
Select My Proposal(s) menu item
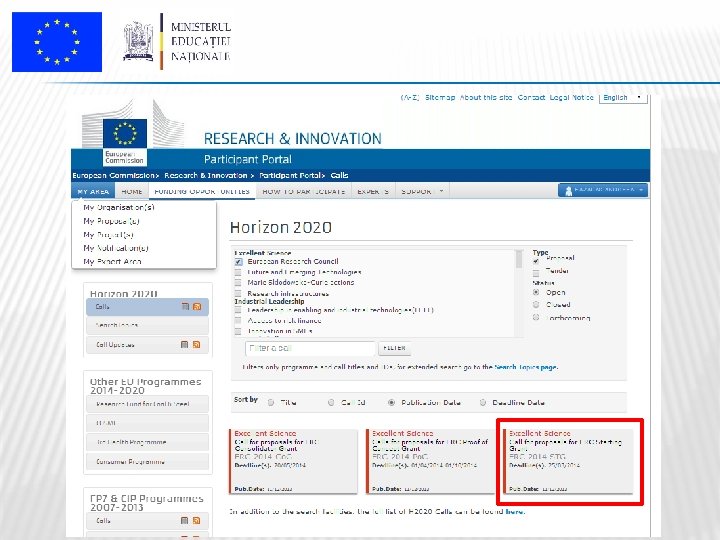[111, 221]
